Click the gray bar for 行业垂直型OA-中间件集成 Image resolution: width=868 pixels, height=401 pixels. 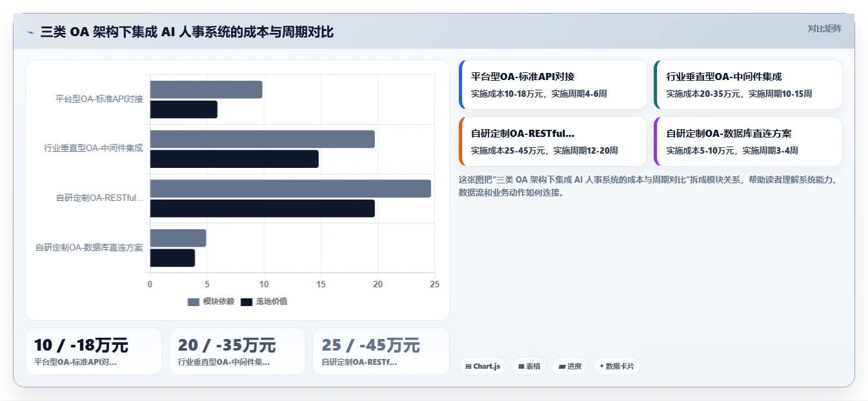click(262, 139)
